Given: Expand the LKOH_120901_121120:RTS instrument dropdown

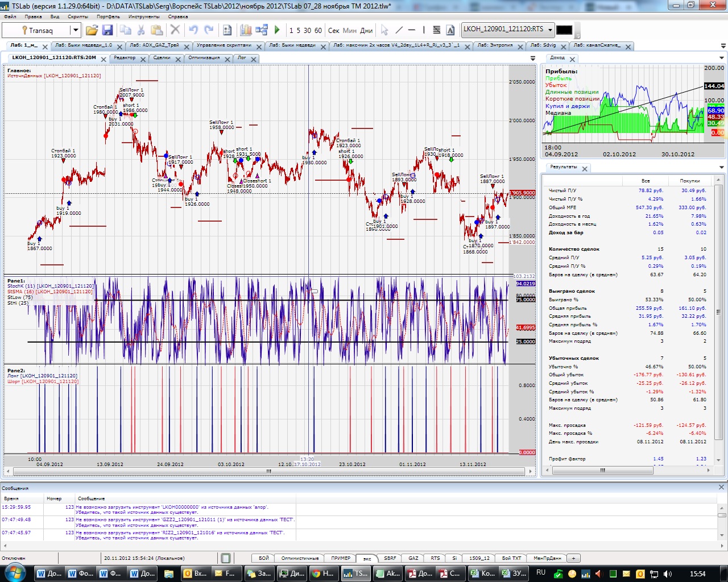Looking at the screenshot, I should pyautogui.click(x=550, y=30).
